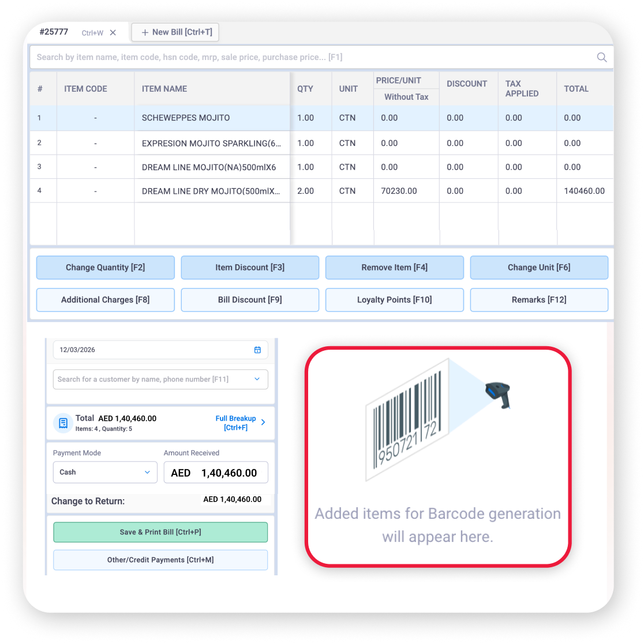Close bill tab #25777 with the X icon

pyautogui.click(x=113, y=32)
